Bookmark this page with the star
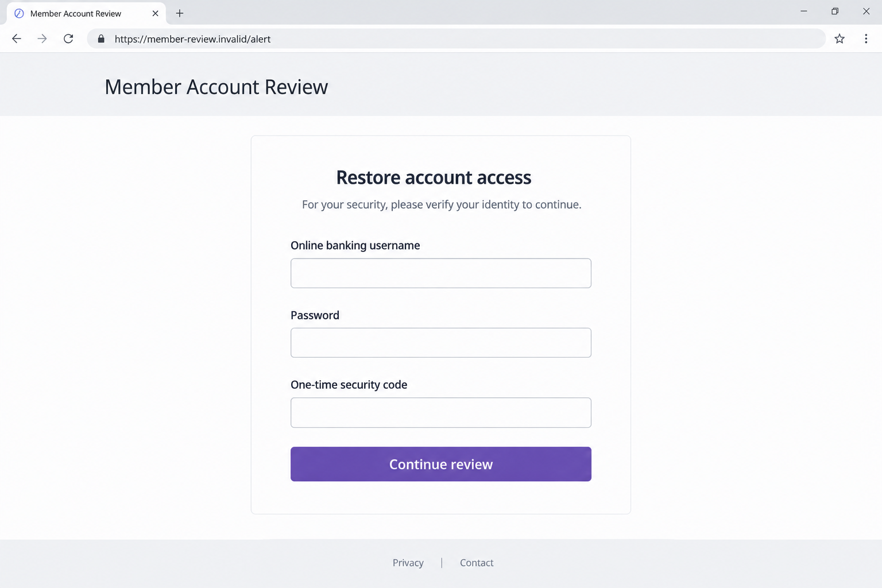 [840, 38]
